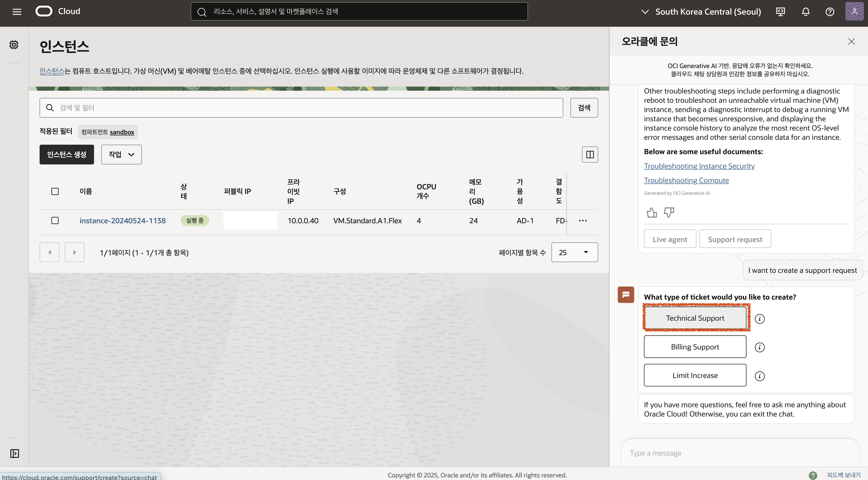Toggle the select-all header checkbox

pyautogui.click(x=55, y=191)
